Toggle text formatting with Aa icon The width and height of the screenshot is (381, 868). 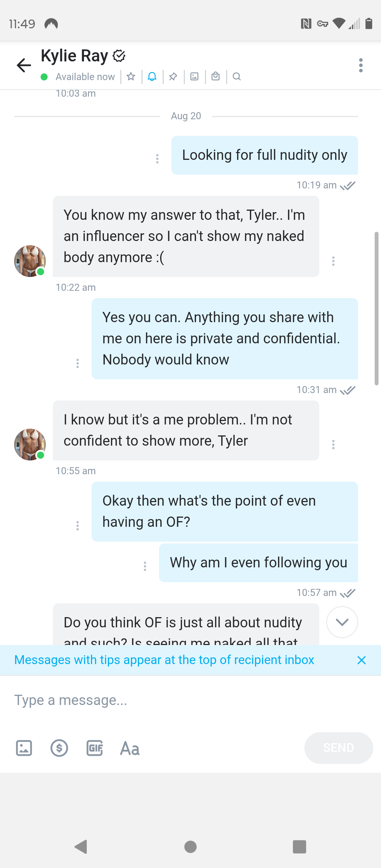point(130,748)
